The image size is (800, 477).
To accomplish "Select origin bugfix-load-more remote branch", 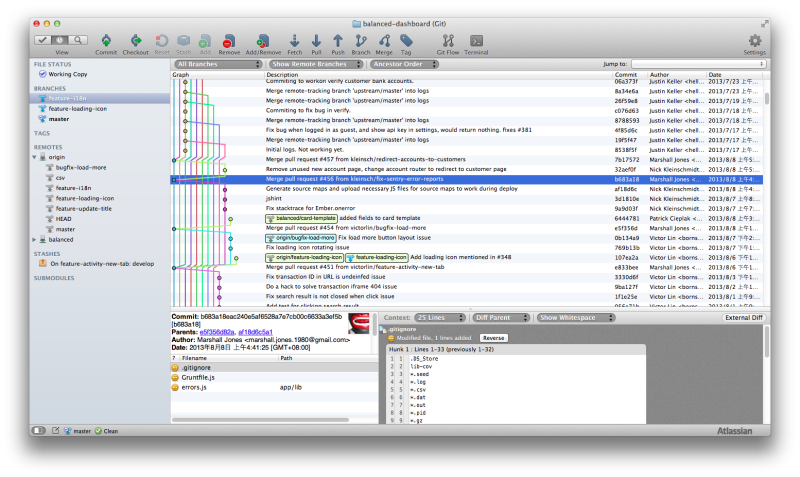I will pyautogui.click(x=81, y=167).
